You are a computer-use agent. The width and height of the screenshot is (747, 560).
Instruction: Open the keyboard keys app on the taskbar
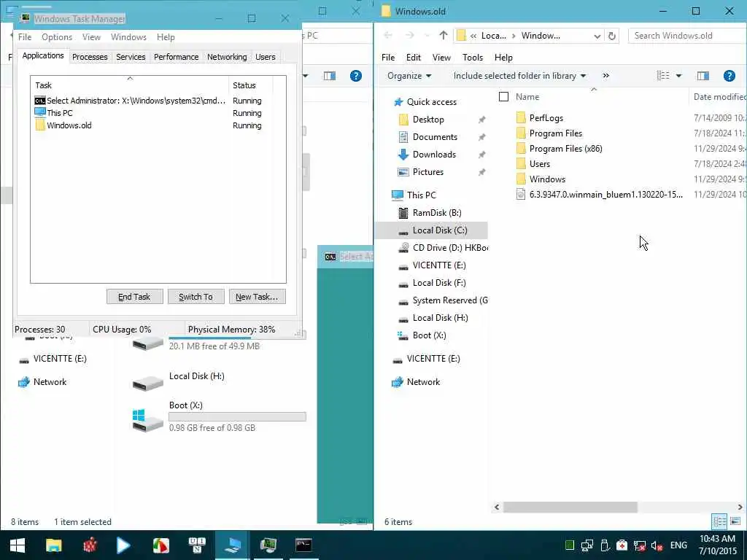point(197,545)
